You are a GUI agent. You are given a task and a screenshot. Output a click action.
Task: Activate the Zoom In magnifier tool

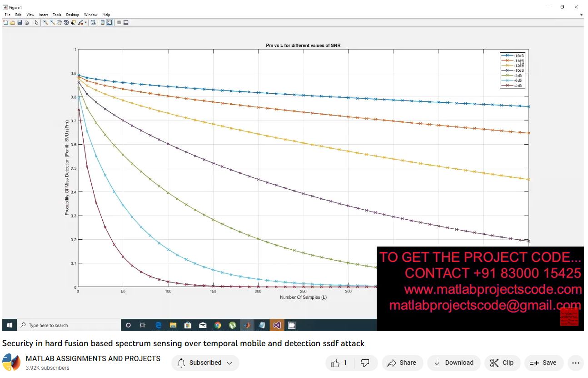coord(45,22)
